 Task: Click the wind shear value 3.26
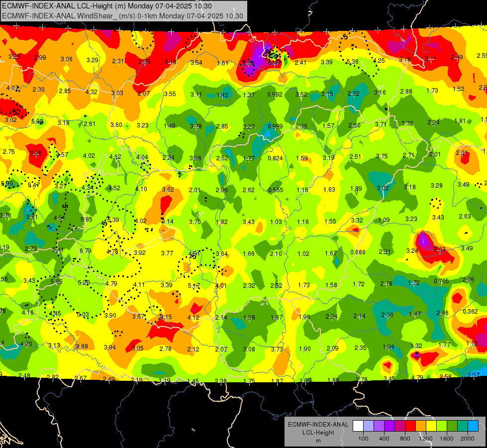coord(36,153)
